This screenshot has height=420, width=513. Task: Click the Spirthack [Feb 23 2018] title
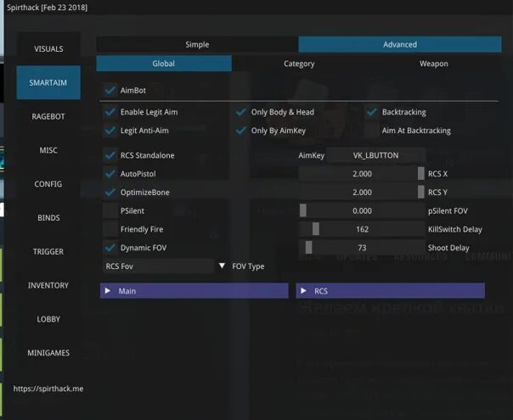click(x=47, y=7)
